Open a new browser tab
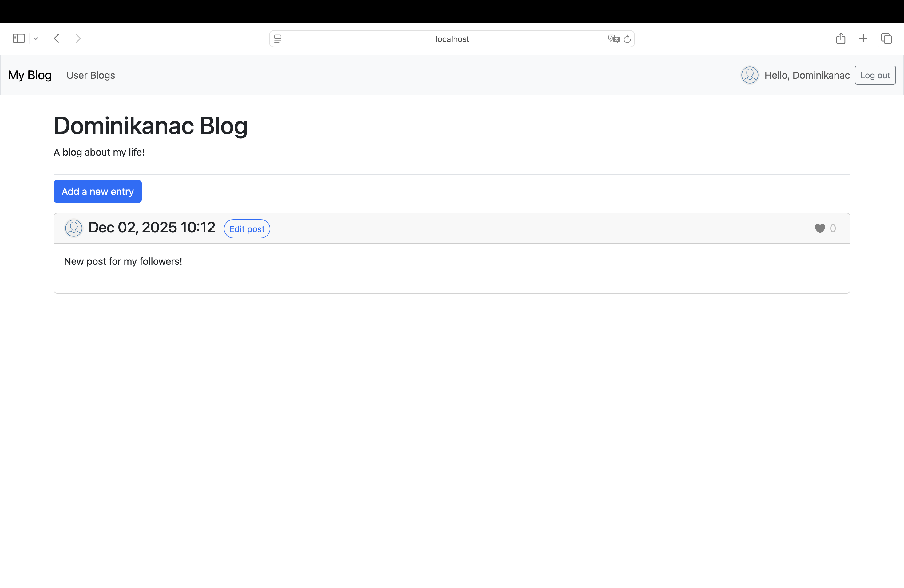This screenshot has height=588, width=904. tap(863, 38)
